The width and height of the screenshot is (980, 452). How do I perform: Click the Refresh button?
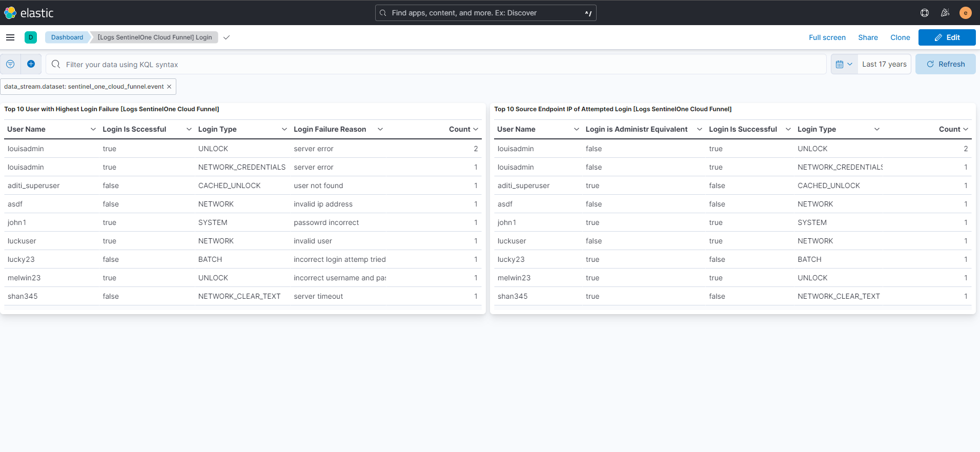[946, 64]
